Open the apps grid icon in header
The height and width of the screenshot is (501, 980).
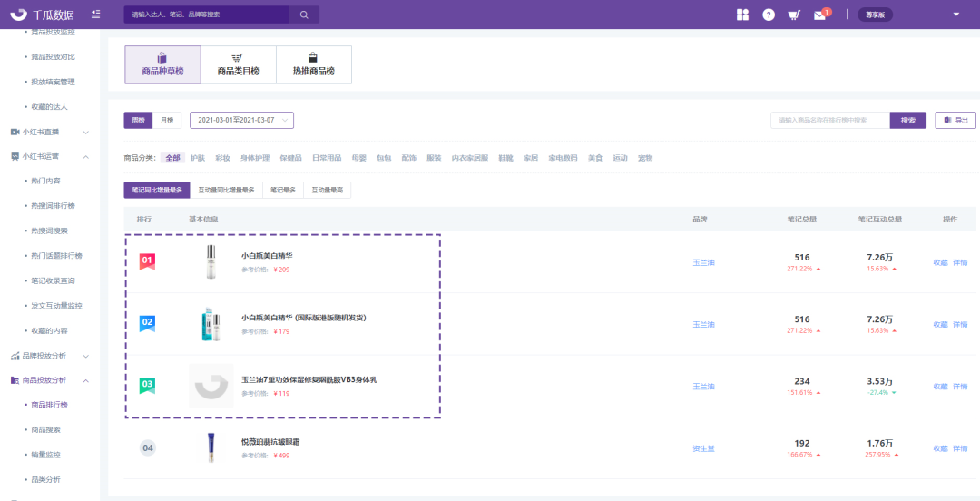point(742,15)
